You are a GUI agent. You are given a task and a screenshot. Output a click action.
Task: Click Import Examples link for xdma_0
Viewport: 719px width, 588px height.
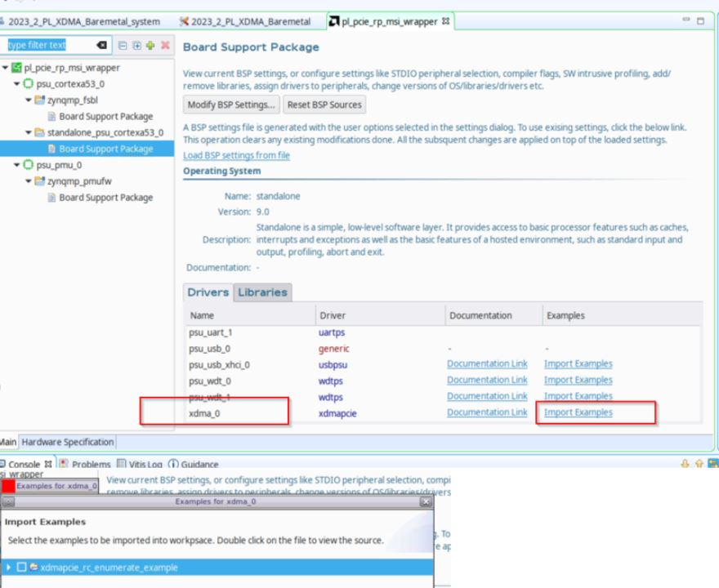(x=578, y=412)
